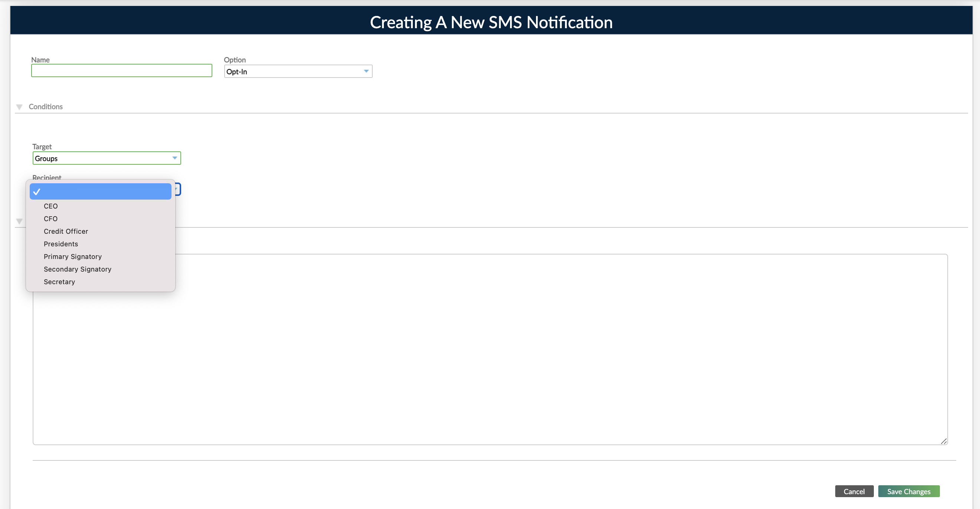Click the textarea resize handle
Image resolution: width=980 pixels, height=509 pixels.
(x=944, y=441)
